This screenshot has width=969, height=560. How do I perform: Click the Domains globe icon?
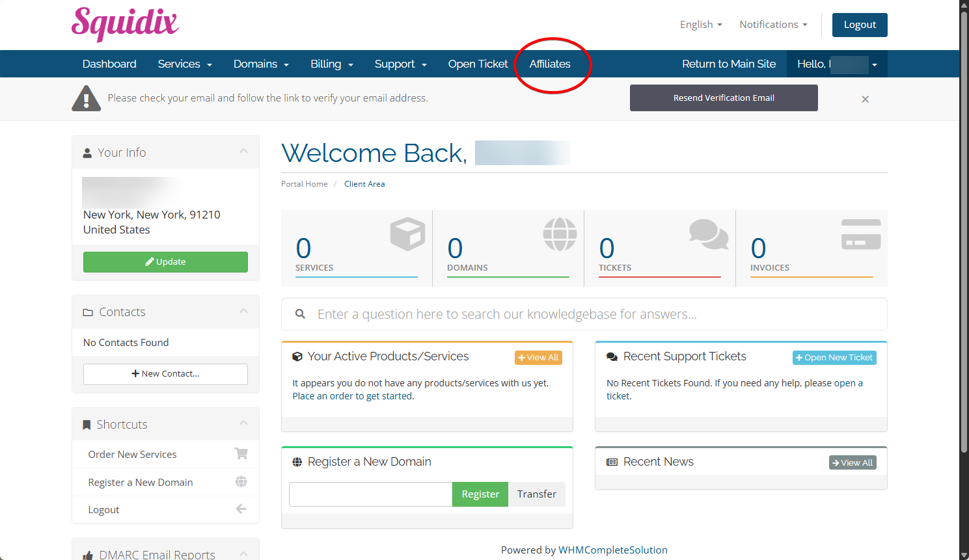560,234
